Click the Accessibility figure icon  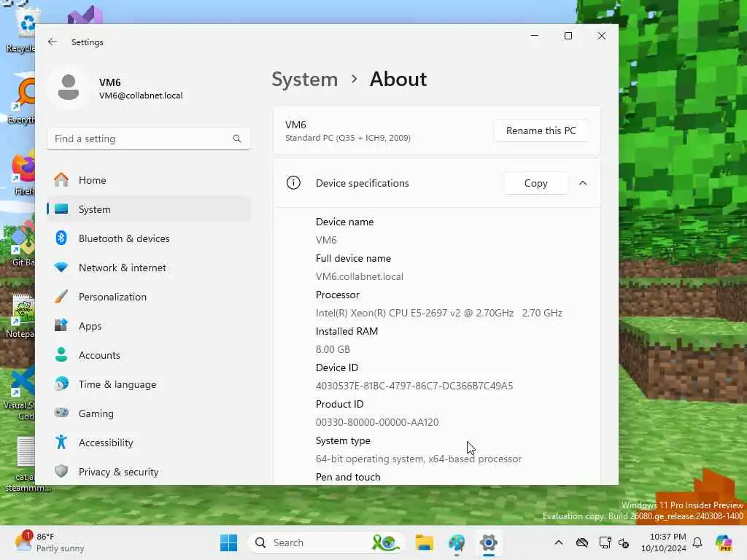(x=61, y=442)
